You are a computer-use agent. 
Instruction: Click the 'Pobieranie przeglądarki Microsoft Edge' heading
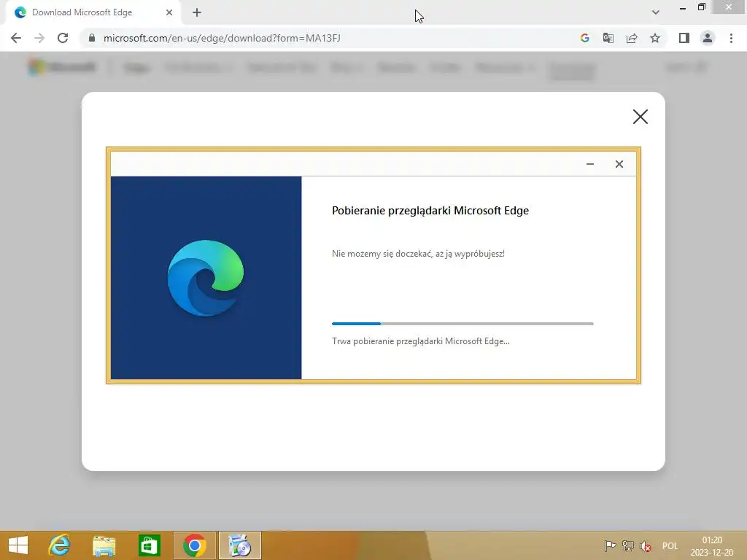click(x=430, y=211)
